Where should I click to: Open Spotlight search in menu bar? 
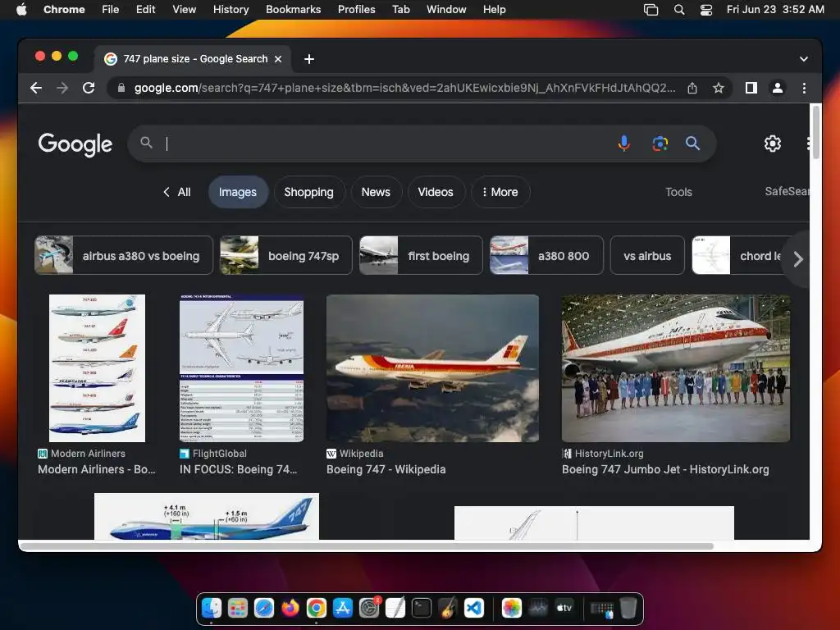678,9
